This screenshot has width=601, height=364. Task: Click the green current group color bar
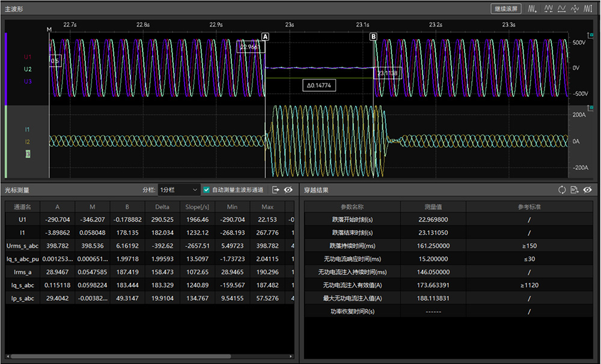6,142
